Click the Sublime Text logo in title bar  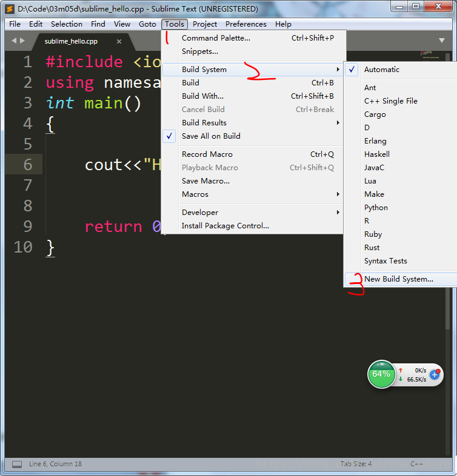click(x=10, y=9)
